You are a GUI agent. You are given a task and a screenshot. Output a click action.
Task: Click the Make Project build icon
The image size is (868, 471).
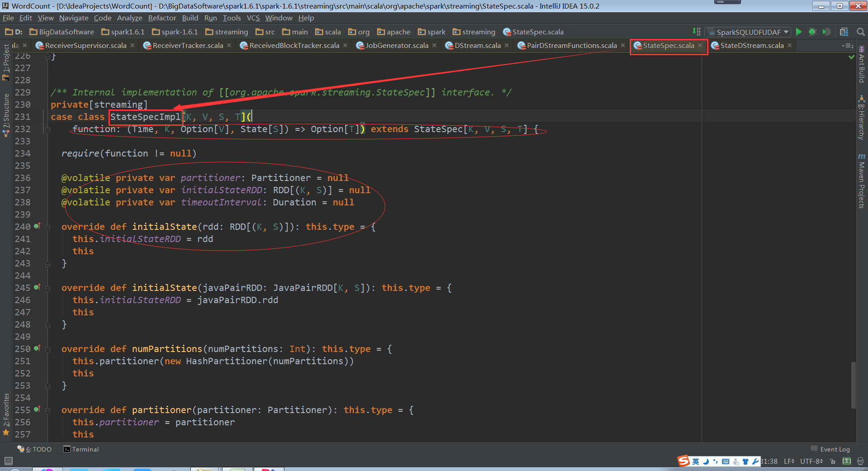coord(697,32)
